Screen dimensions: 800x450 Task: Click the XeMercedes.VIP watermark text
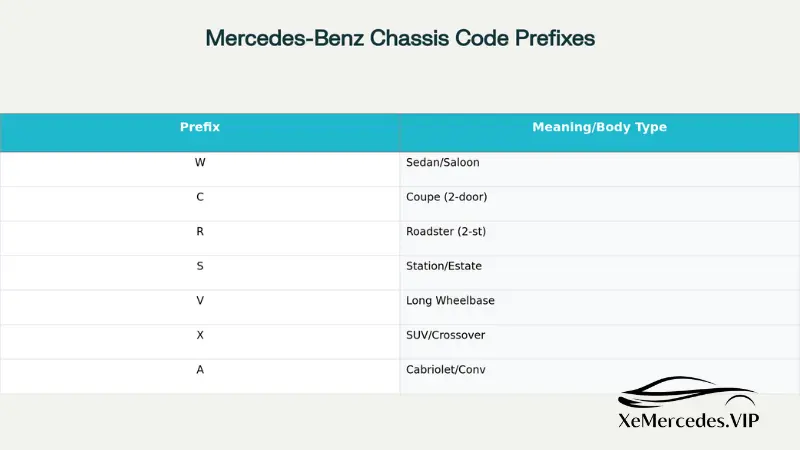pyautogui.click(x=689, y=421)
